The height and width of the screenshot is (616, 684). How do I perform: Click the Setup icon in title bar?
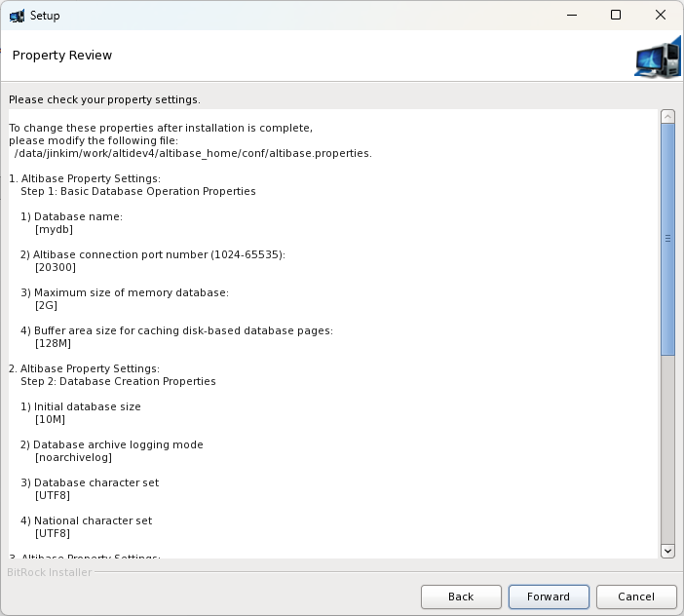click(17, 16)
